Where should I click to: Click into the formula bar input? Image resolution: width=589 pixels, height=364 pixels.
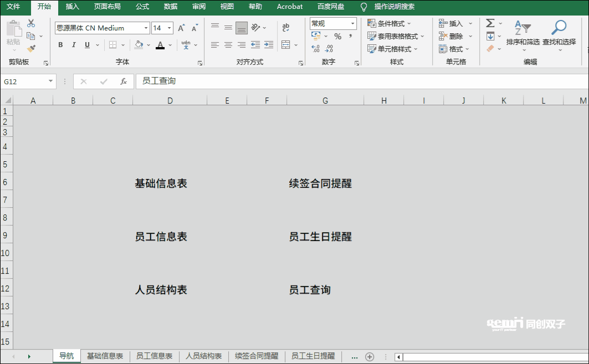(360, 81)
